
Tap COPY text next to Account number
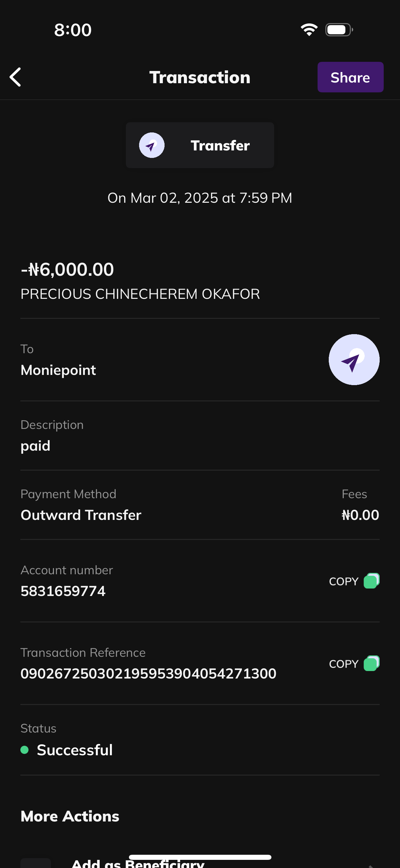[x=343, y=581]
